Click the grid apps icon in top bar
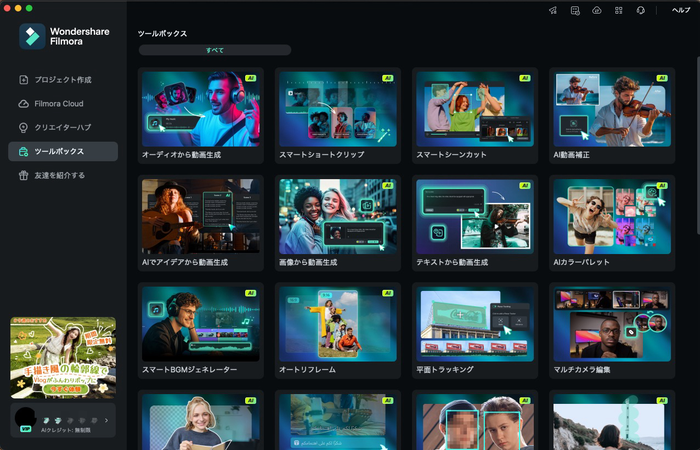The height and width of the screenshot is (450, 700). click(618, 10)
